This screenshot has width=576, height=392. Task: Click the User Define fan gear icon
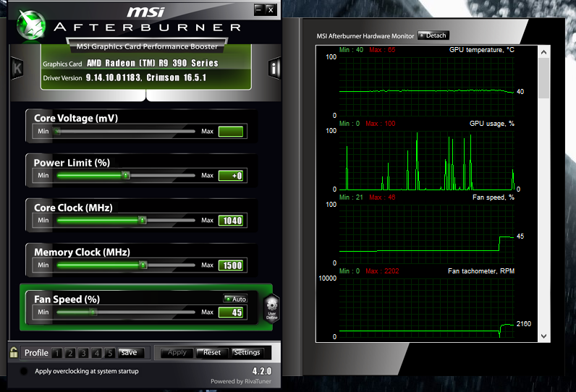272,308
